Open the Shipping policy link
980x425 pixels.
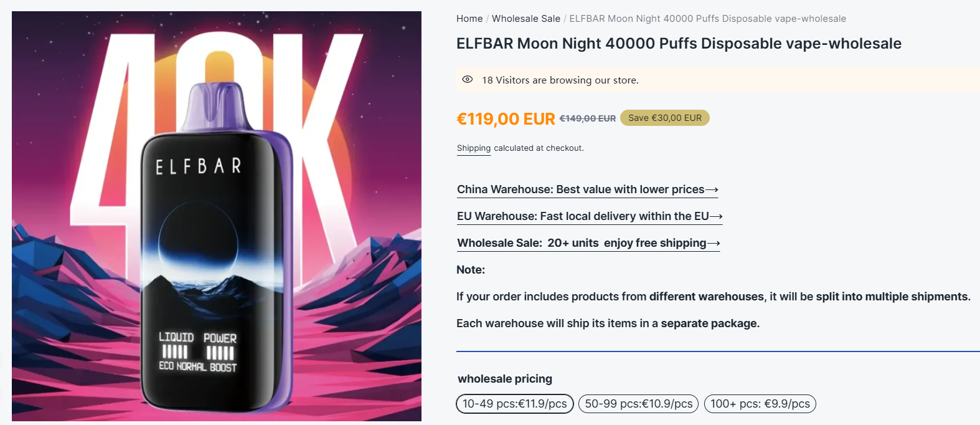pyautogui.click(x=474, y=148)
